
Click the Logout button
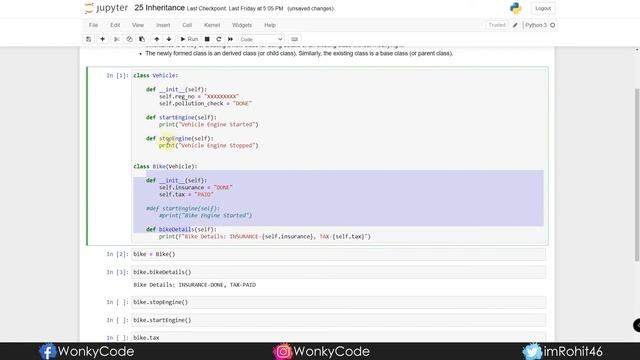point(543,8)
